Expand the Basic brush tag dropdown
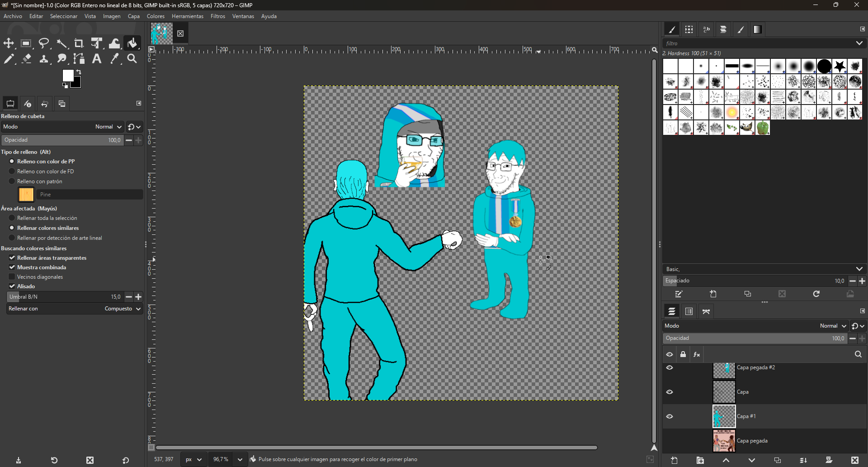 (x=859, y=269)
